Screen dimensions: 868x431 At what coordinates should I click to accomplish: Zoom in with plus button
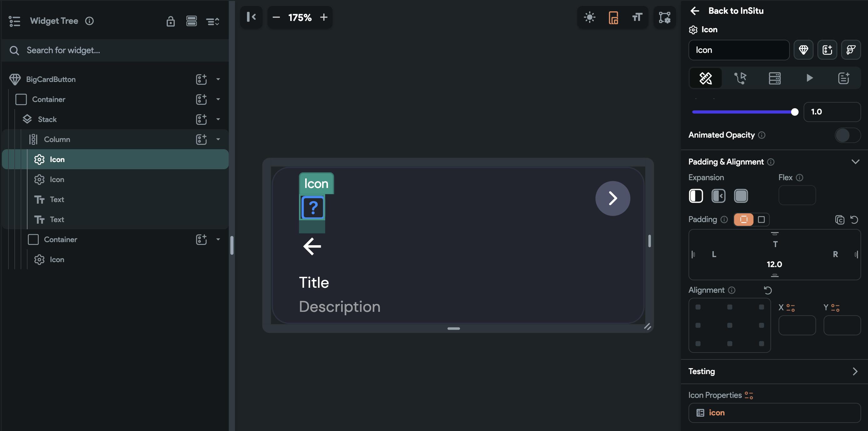click(324, 17)
